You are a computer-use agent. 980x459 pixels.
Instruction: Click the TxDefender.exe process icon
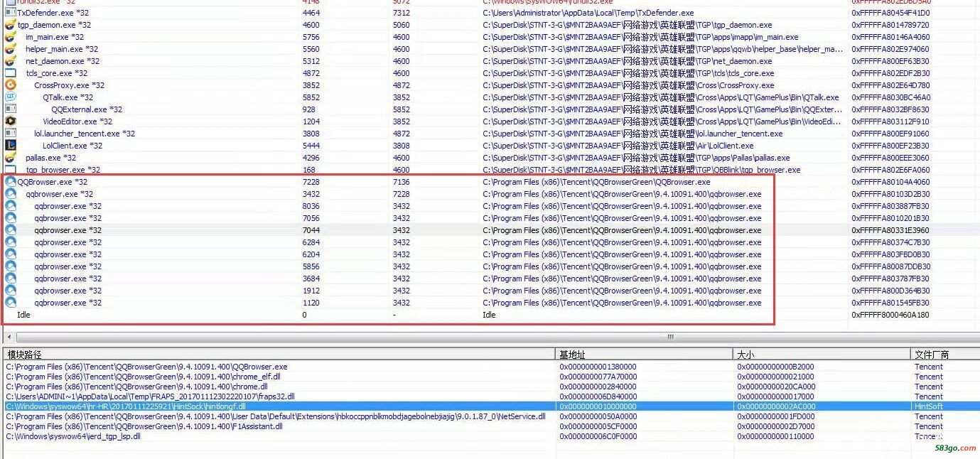pyautogui.click(x=10, y=13)
